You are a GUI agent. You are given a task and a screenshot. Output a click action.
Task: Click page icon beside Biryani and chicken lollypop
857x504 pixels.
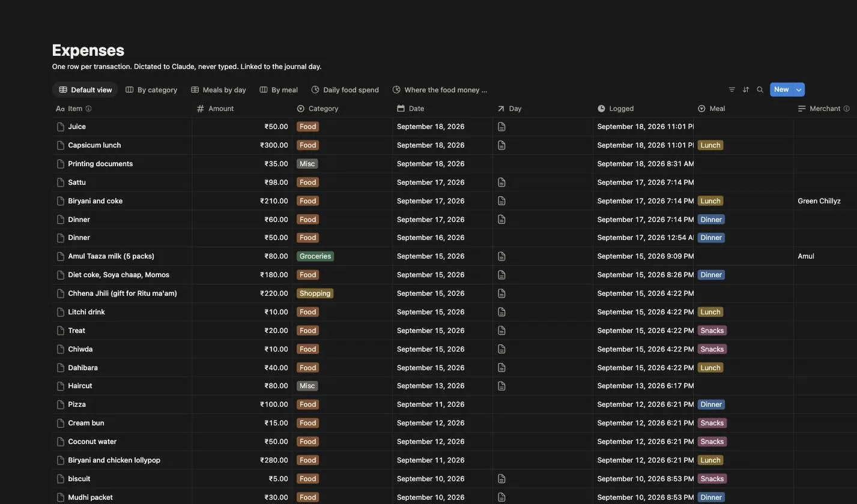pyautogui.click(x=60, y=460)
